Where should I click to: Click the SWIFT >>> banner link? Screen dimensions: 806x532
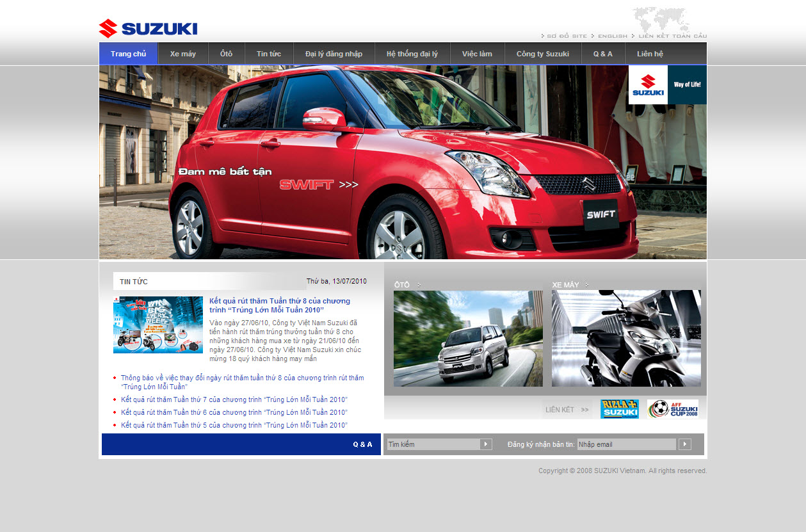point(319,185)
